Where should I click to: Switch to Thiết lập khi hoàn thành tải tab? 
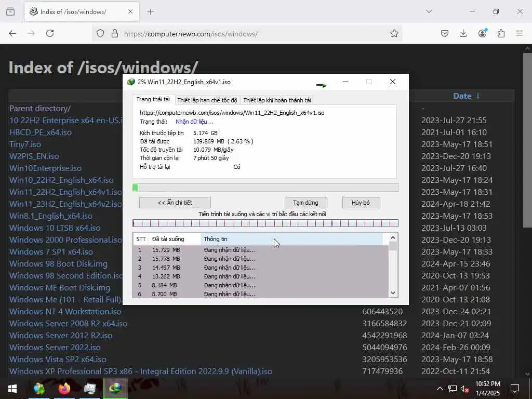click(277, 100)
